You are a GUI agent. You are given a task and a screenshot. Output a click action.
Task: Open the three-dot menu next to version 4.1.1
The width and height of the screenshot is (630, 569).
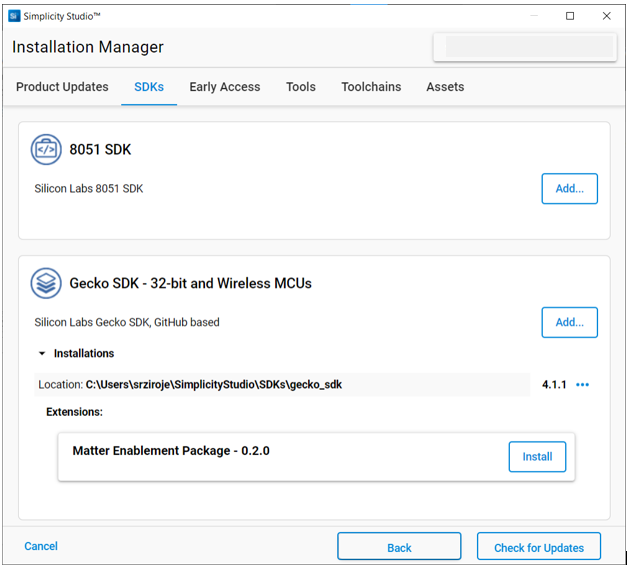[x=582, y=385]
